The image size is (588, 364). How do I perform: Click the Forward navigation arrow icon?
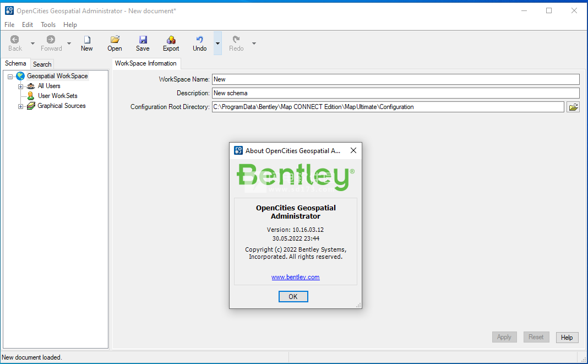51,40
